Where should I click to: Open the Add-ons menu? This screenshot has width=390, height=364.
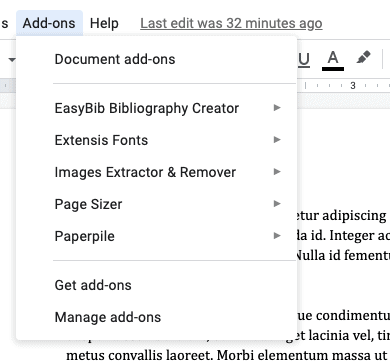49,23
